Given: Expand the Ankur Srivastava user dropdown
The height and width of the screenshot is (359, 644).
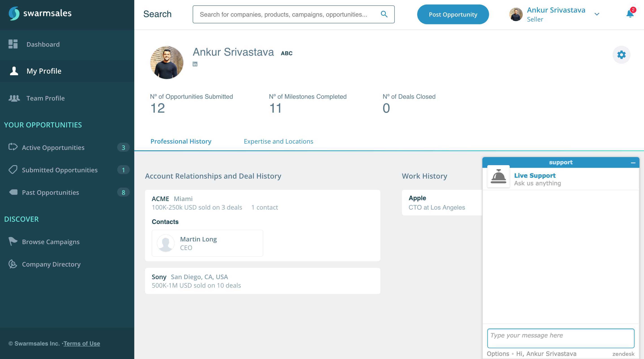Looking at the screenshot, I should pos(597,14).
